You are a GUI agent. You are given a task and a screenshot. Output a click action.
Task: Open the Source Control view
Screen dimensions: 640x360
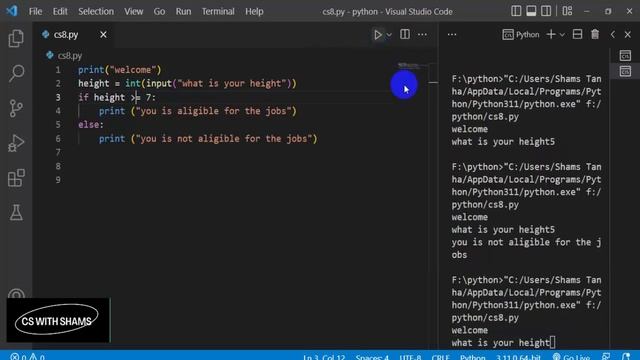click(x=16, y=108)
